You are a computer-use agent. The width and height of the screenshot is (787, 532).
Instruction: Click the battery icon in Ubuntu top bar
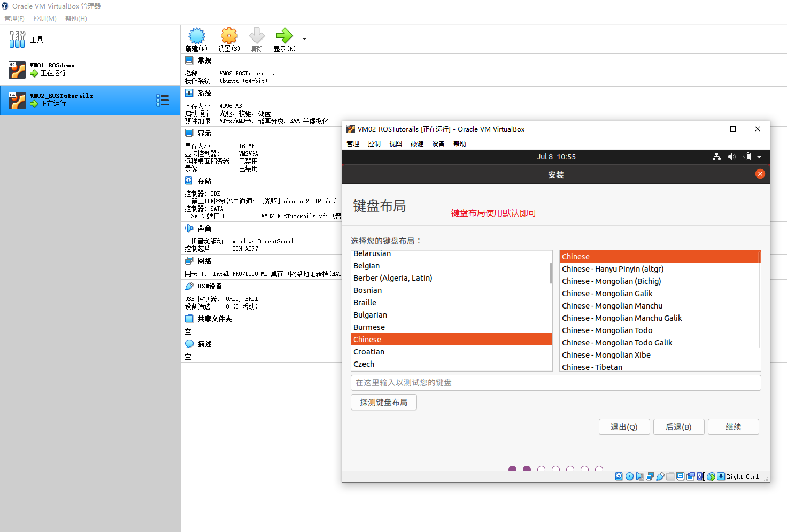[747, 156]
